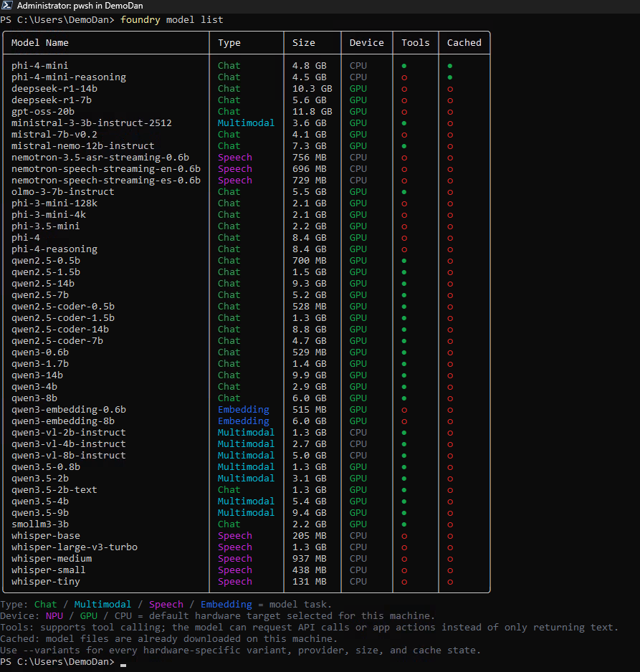Select the qwen3-8b model name
Viewport: 640px width, 672px height.
tap(34, 398)
